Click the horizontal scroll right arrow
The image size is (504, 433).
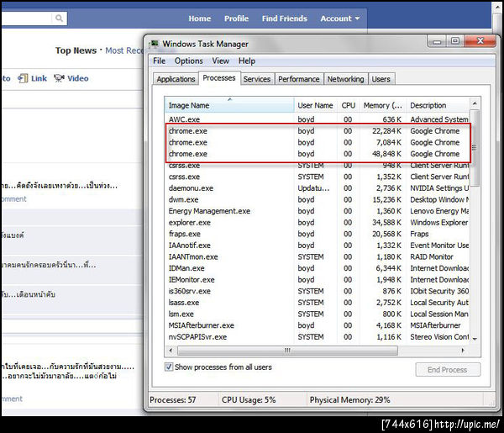(x=463, y=351)
